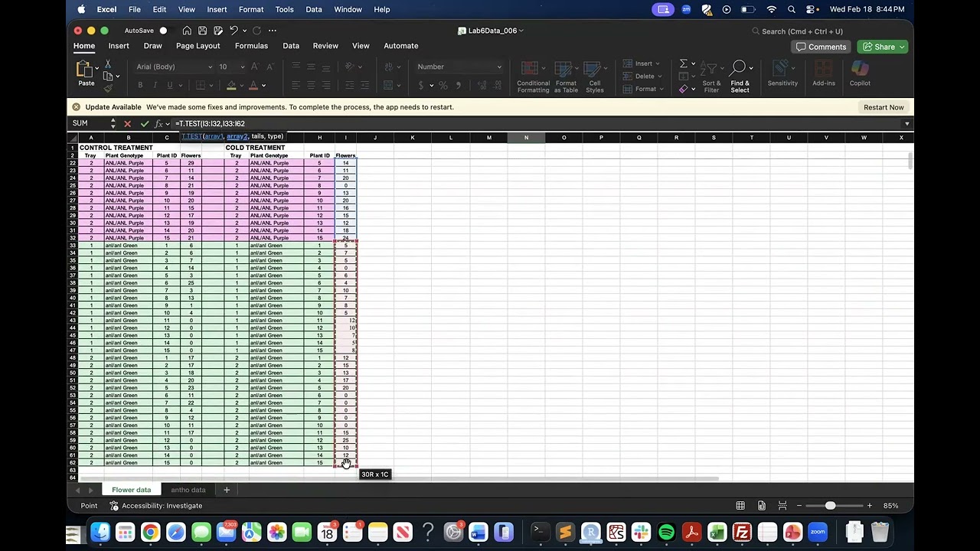The height and width of the screenshot is (551, 980).
Task: Open Terminal from the Dock
Action: (540, 532)
